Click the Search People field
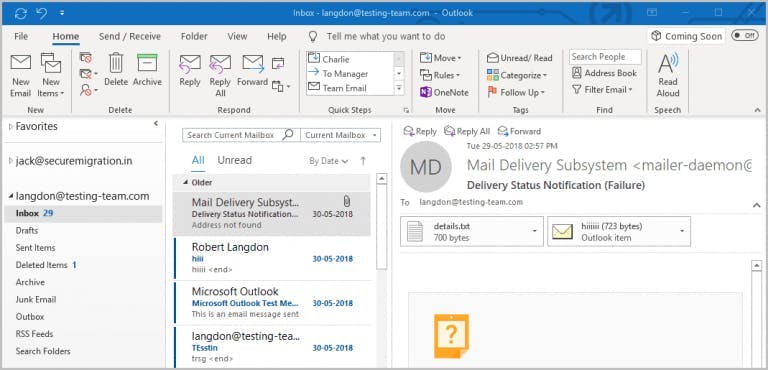 click(605, 57)
